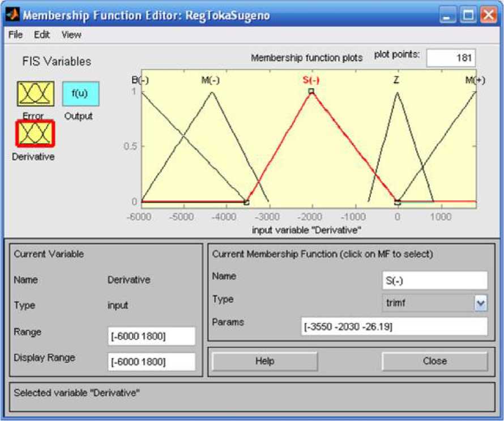Minimize the Membership Function Editor window

(447, 15)
